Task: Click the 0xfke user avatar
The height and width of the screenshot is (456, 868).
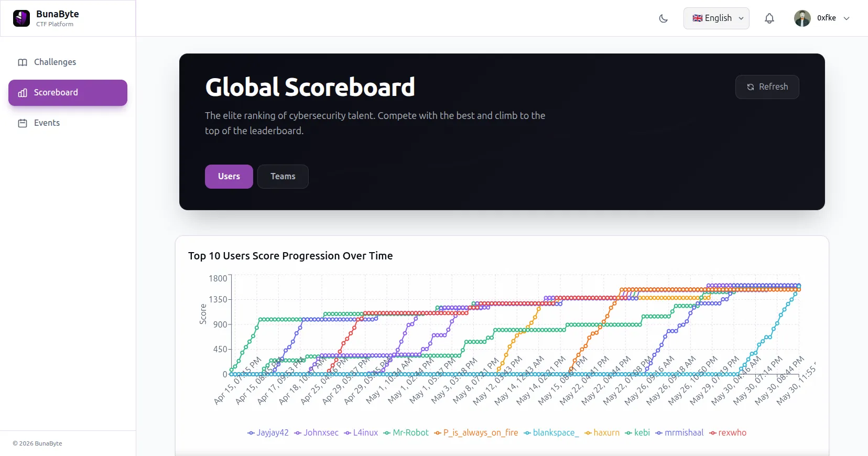Action: [802, 18]
